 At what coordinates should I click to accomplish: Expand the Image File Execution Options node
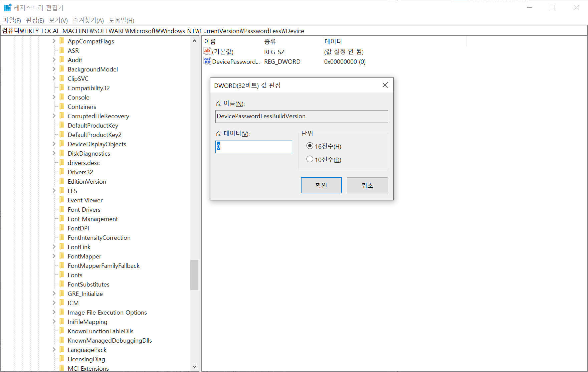54,312
